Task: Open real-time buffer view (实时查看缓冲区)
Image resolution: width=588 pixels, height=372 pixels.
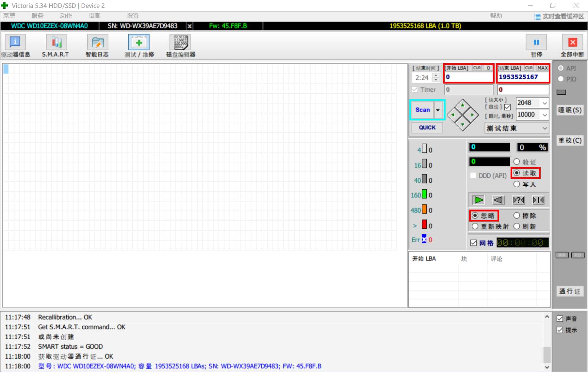Action: pyautogui.click(x=559, y=16)
